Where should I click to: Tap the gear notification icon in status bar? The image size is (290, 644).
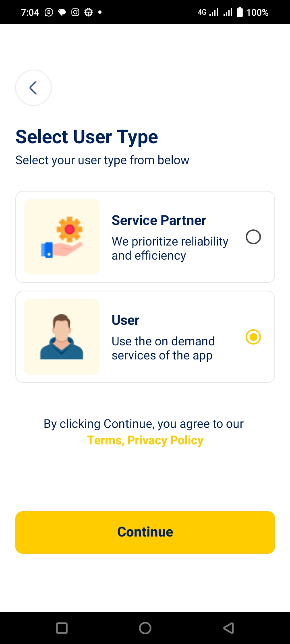pos(89,12)
